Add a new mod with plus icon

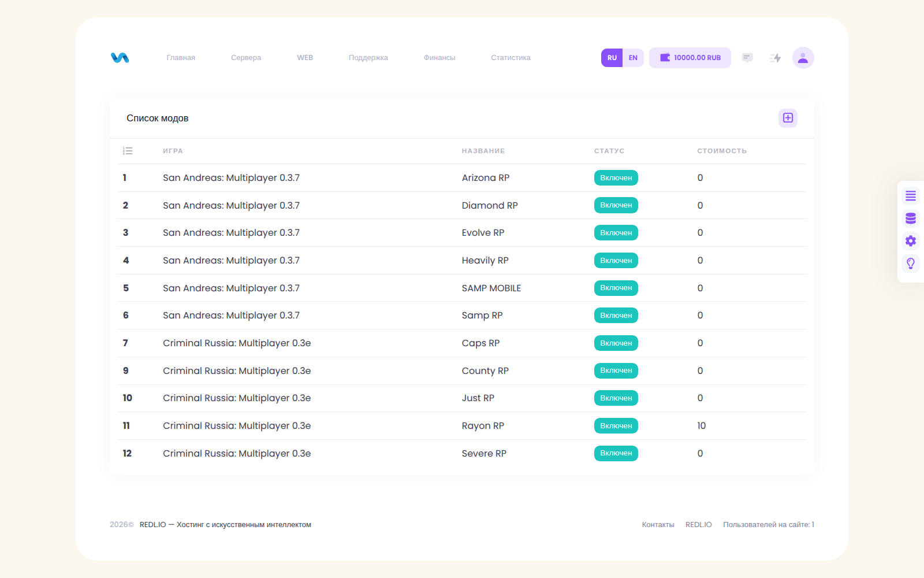click(x=788, y=118)
